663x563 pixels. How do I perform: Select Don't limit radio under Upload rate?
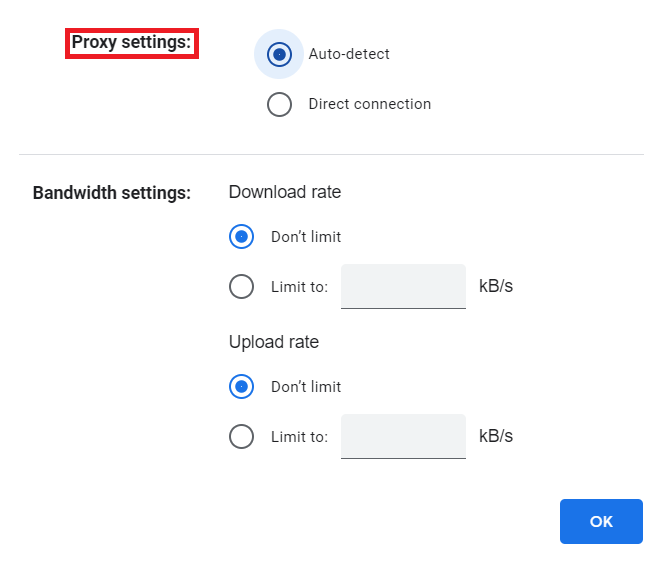click(241, 387)
